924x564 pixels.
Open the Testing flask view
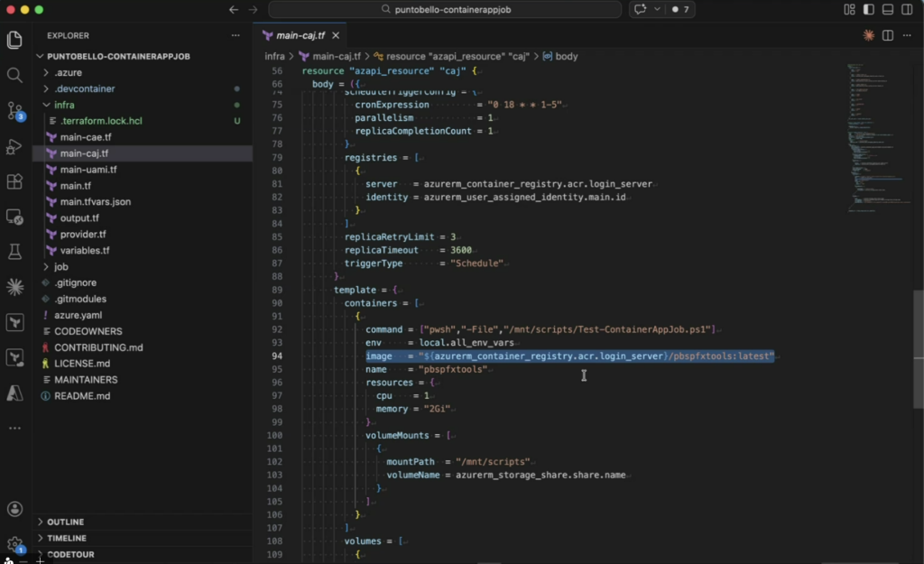tap(14, 252)
